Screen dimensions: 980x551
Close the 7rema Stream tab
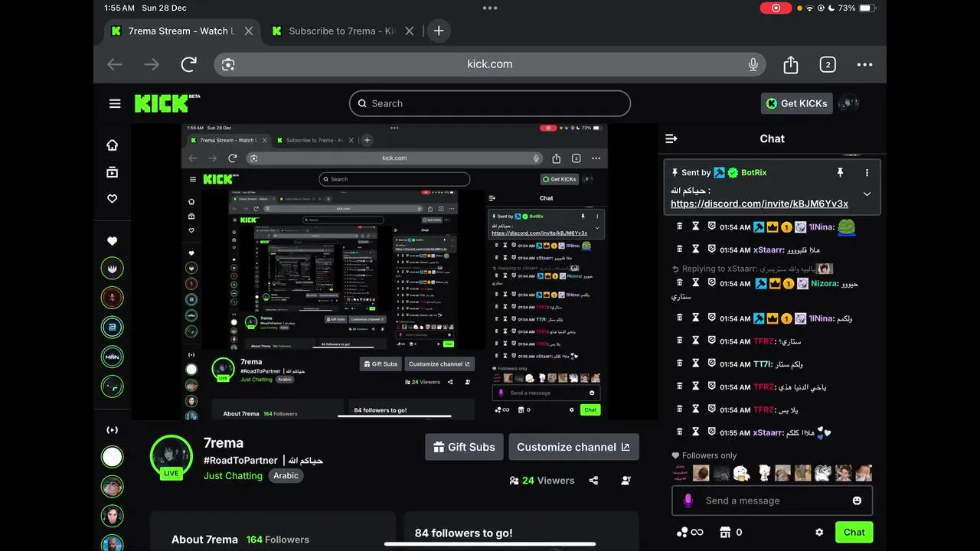pyautogui.click(x=248, y=31)
